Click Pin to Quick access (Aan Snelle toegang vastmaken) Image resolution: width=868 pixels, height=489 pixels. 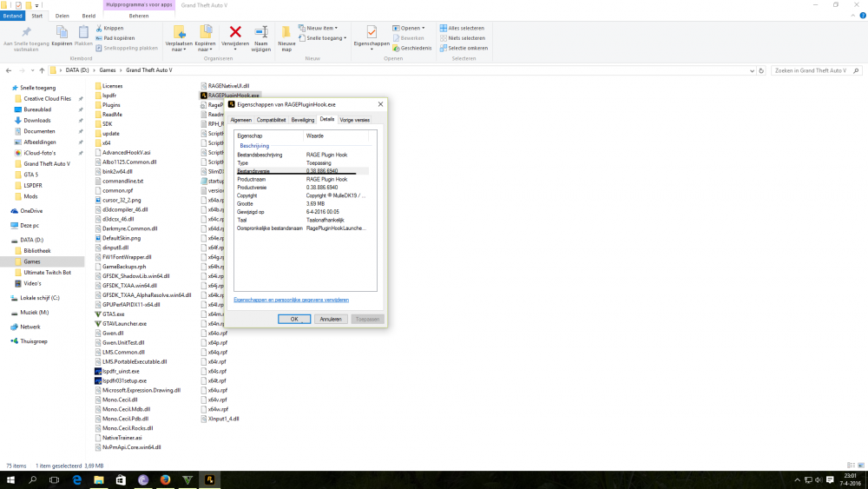(26, 39)
